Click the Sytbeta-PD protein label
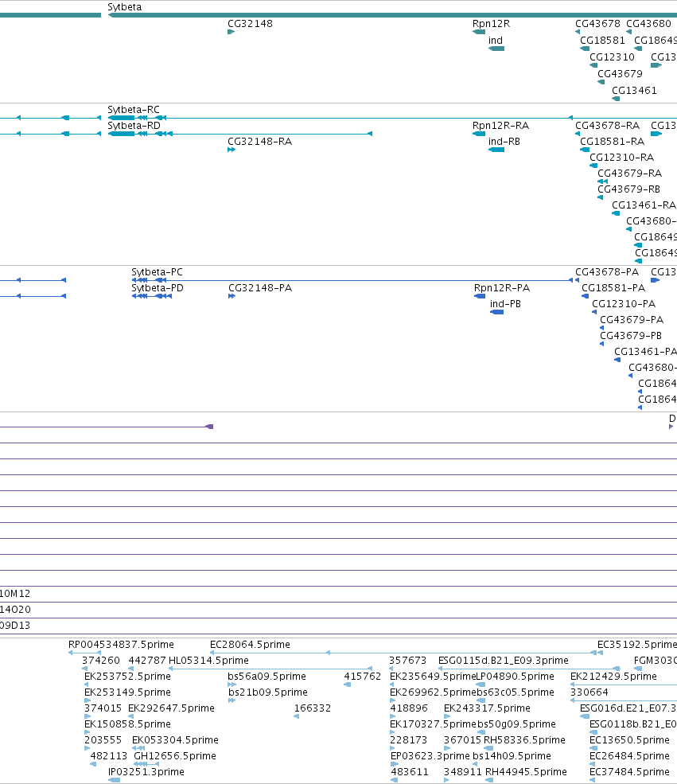The width and height of the screenshot is (677, 784). pyautogui.click(x=158, y=288)
